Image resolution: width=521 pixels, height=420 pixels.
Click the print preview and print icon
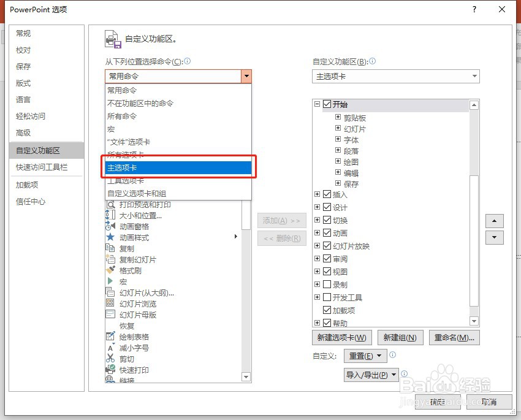110,204
